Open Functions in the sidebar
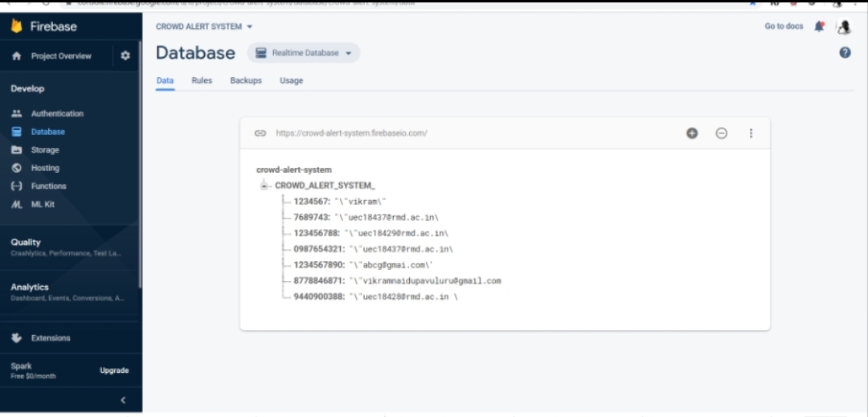Viewport: 868px width, 417px height. click(49, 186)
